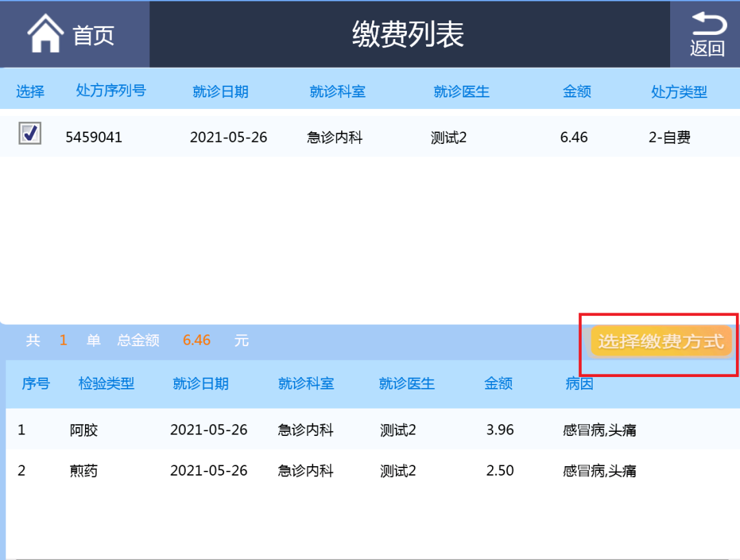Viewport: 740px width, 560px height.
Task: Click the 返回 back arrow icon
Action: [x=709, y=23]
